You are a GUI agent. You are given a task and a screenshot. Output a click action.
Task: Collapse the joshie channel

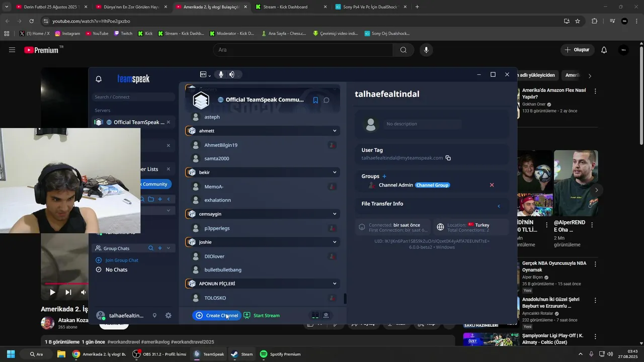(x=335, y=242)
